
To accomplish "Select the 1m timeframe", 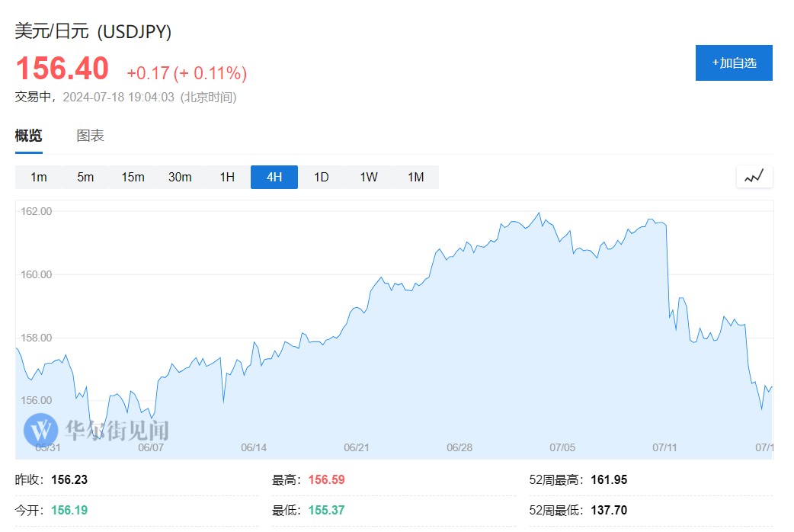I will [x=39, y=178].
